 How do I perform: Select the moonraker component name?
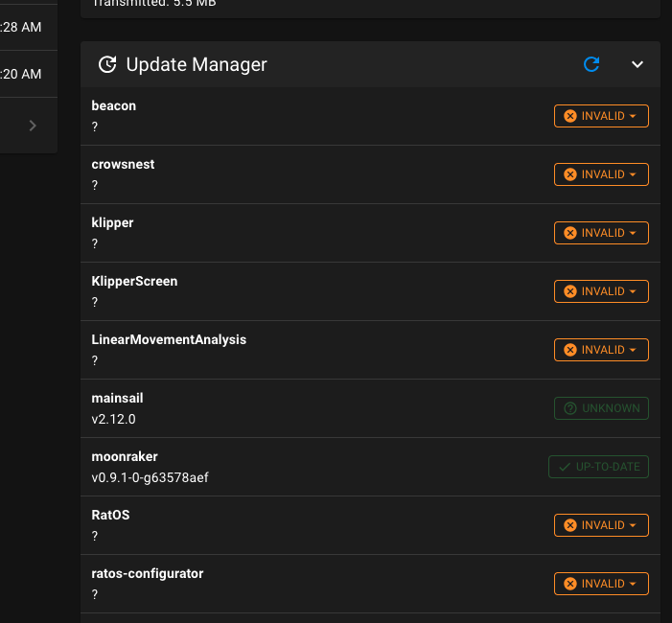125,457
